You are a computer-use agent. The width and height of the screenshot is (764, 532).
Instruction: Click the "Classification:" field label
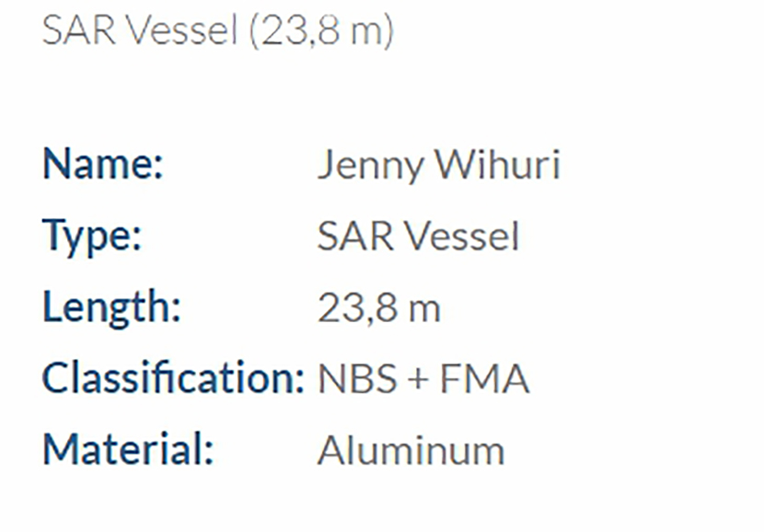[x=173, y=378]
